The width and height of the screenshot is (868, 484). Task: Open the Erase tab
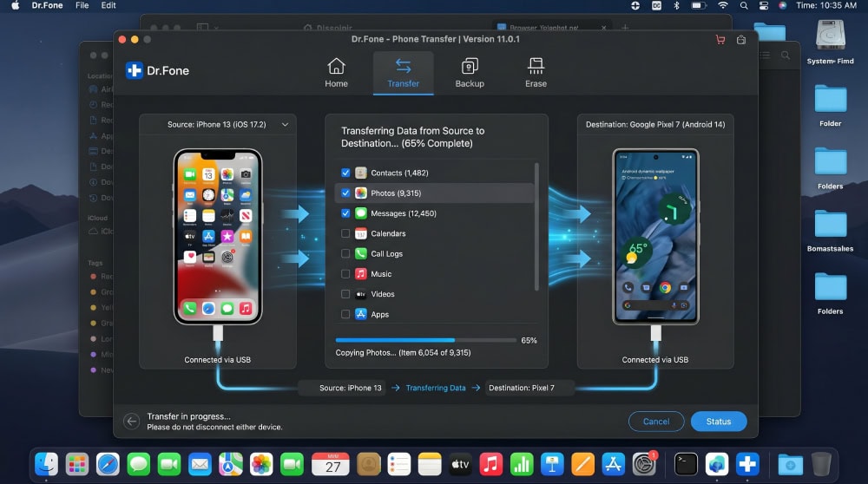tap(536, 73)
